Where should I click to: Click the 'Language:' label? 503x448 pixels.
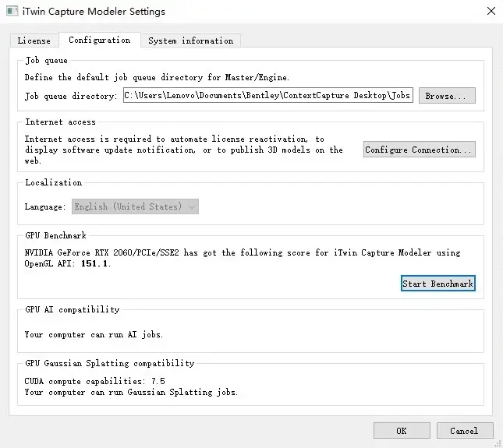coord(45,206)
